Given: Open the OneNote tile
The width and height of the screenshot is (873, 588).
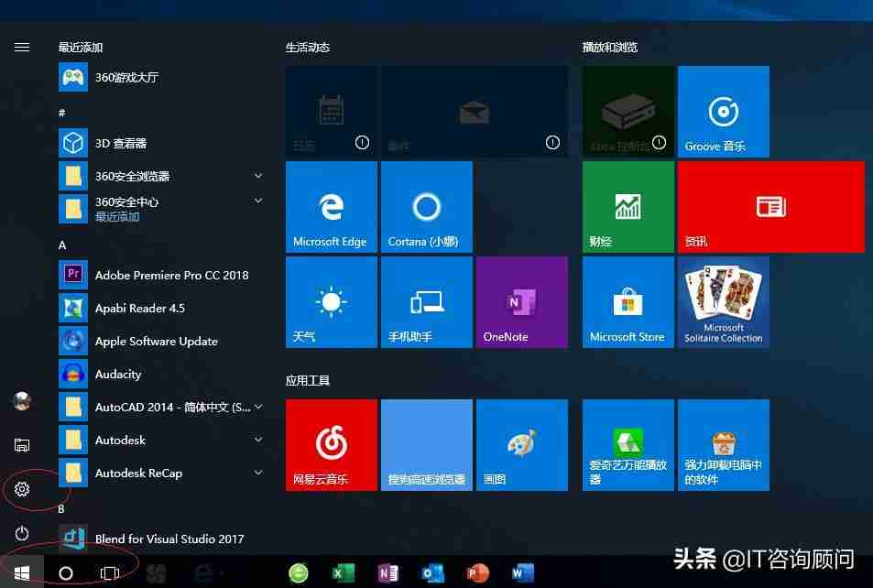Looking at the screenshot, I should [x=521, y=302].
